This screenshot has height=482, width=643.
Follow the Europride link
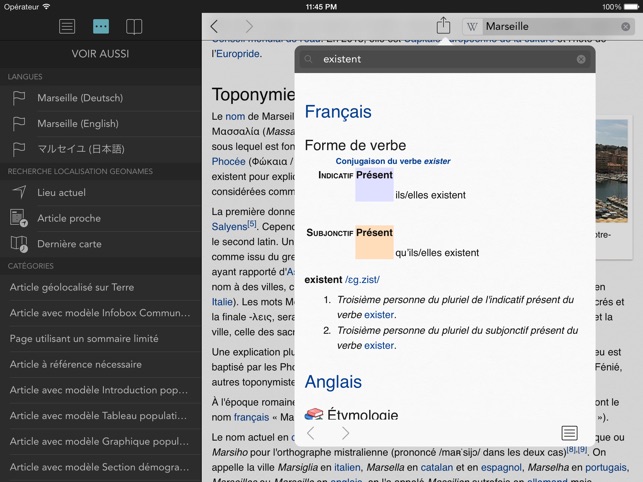[x=238, y=54]
